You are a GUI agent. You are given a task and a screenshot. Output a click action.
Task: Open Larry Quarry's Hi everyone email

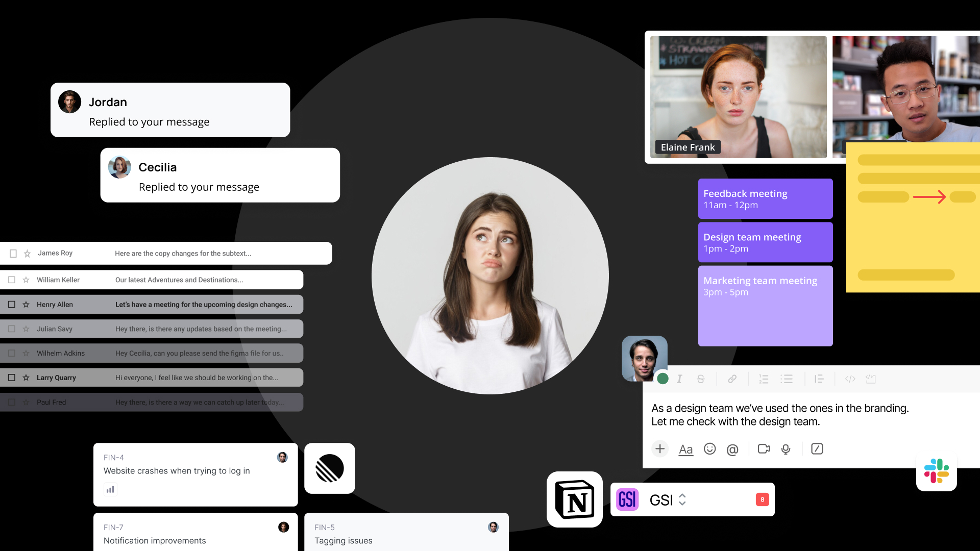coord(152,378)
